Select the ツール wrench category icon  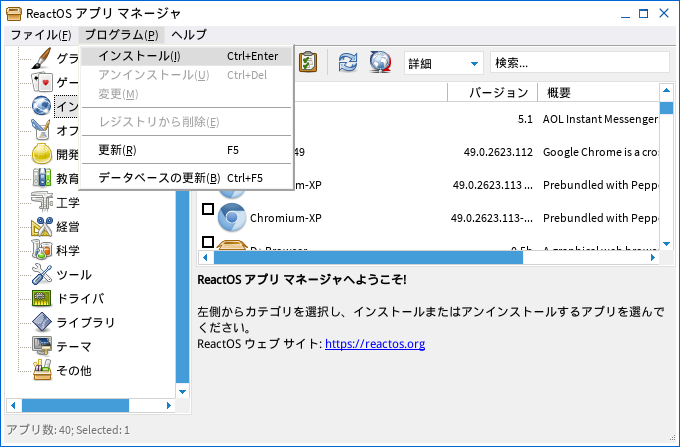[42, 274]
